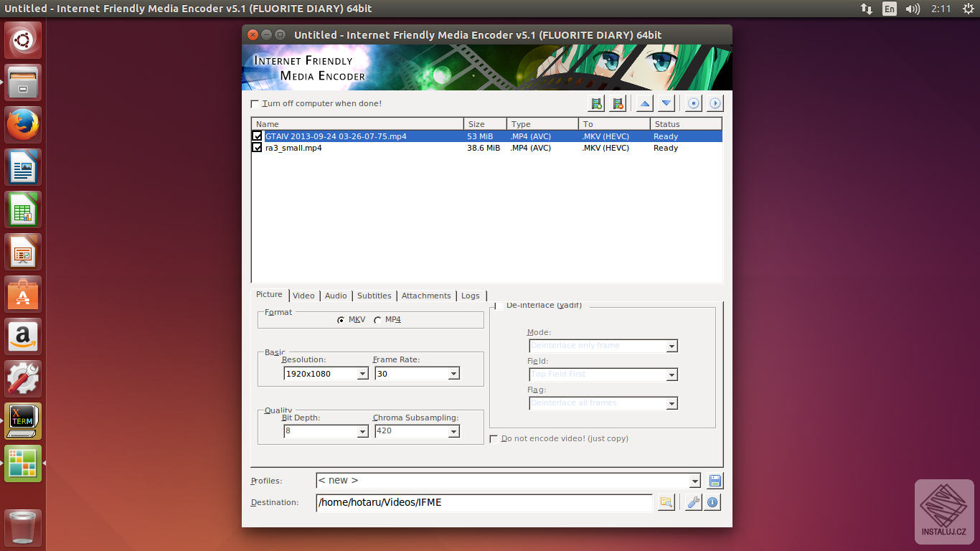Enable turning off computer when done
The width and height of the screenshot is (980, 551).
click(255, 104)
